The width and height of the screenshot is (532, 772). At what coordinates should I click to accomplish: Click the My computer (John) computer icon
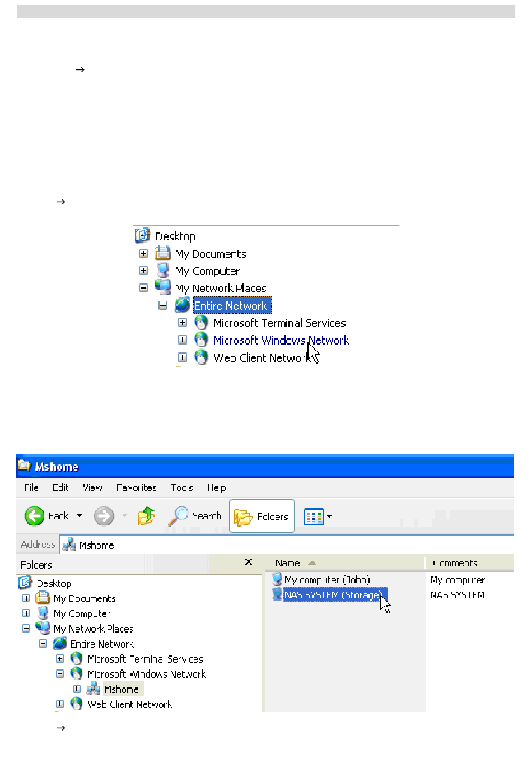(277, 579)
